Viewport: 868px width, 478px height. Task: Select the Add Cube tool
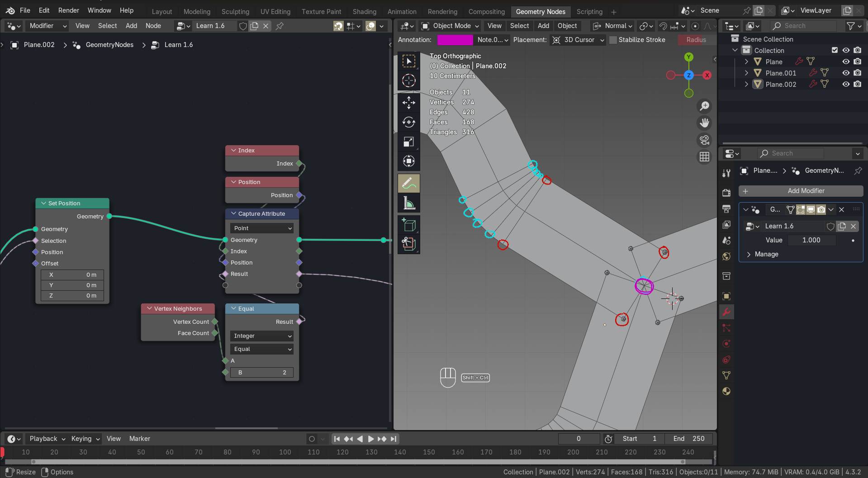tap(408, 225)
